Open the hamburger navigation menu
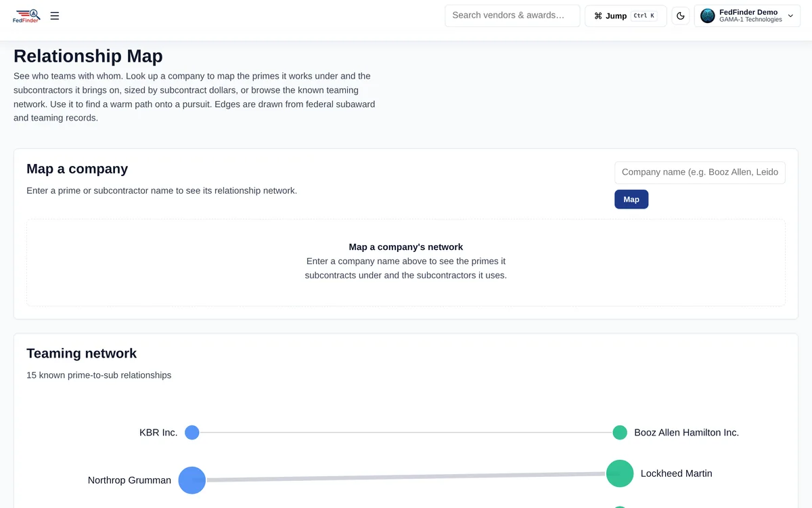 click(x=55, y=16)
